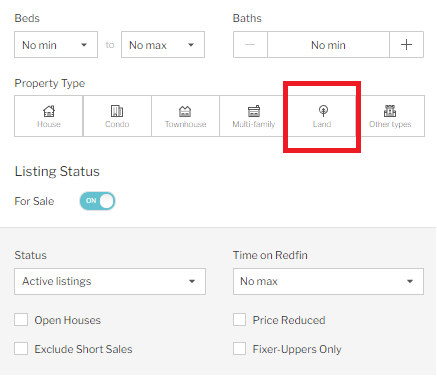The width and height of the screenshot is (437, 377).
Task: Check the Fixer-Uppers Only checkbox
Action: click(239, 349)
